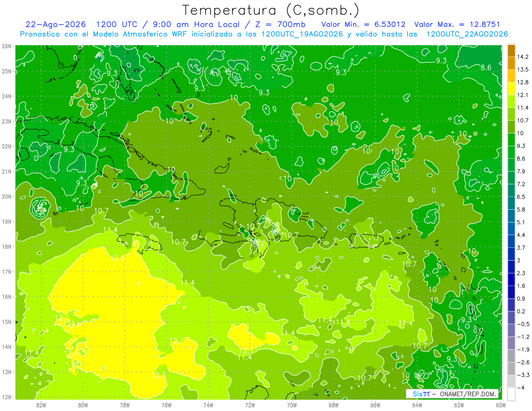
Task: Click the '12N' latitude label
Action: pos(7,397)
